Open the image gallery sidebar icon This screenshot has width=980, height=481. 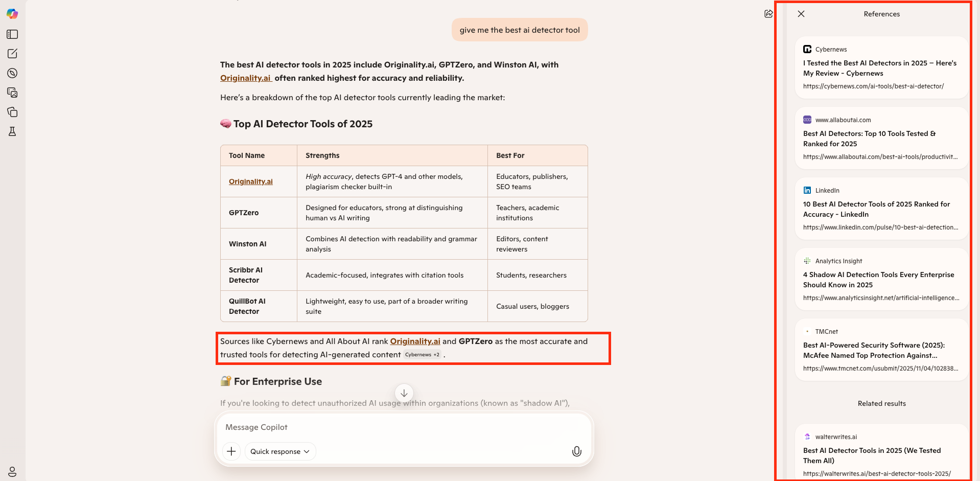(x=12, y=93)
